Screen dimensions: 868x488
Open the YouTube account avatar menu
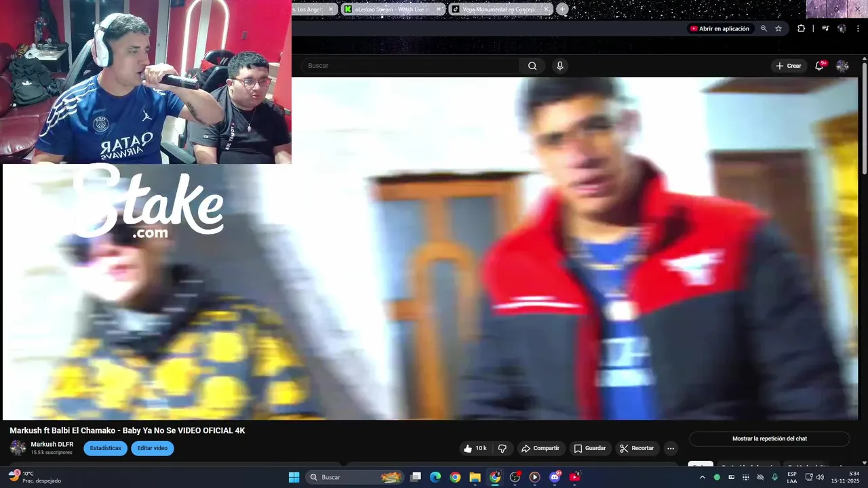tap(842, 66)
